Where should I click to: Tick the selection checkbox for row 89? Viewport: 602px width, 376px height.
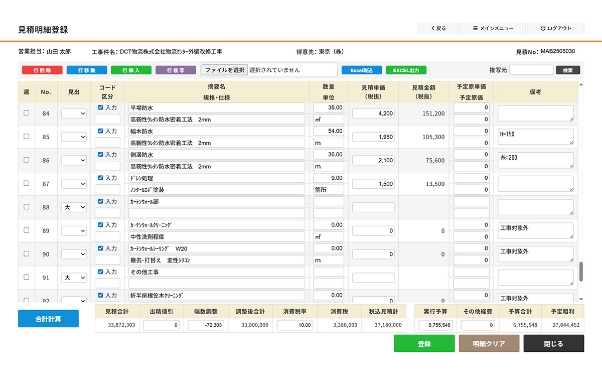coord(26,230)
